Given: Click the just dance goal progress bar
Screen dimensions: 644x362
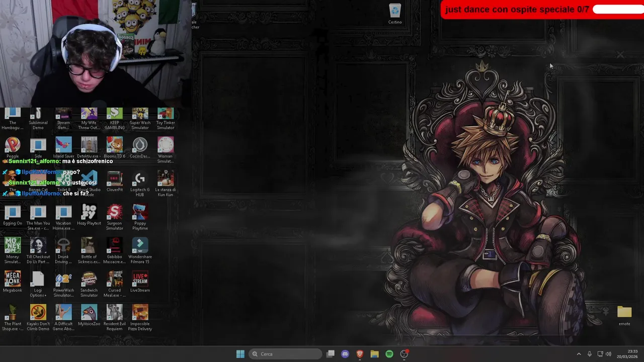Looking at the screenshot, I should point(618,9).
